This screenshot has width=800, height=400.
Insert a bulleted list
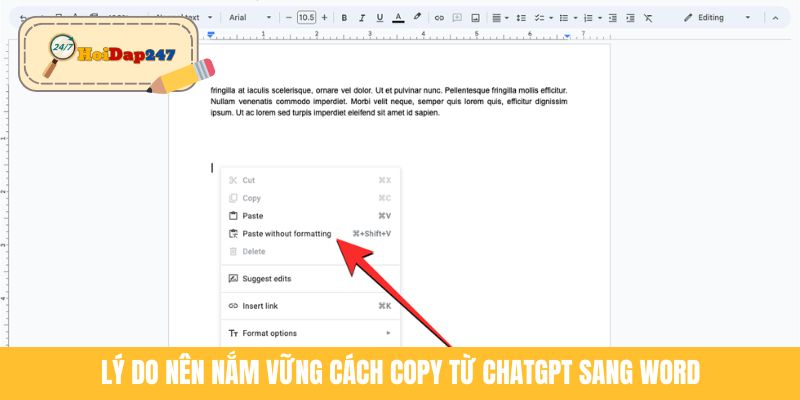[564, 17]
